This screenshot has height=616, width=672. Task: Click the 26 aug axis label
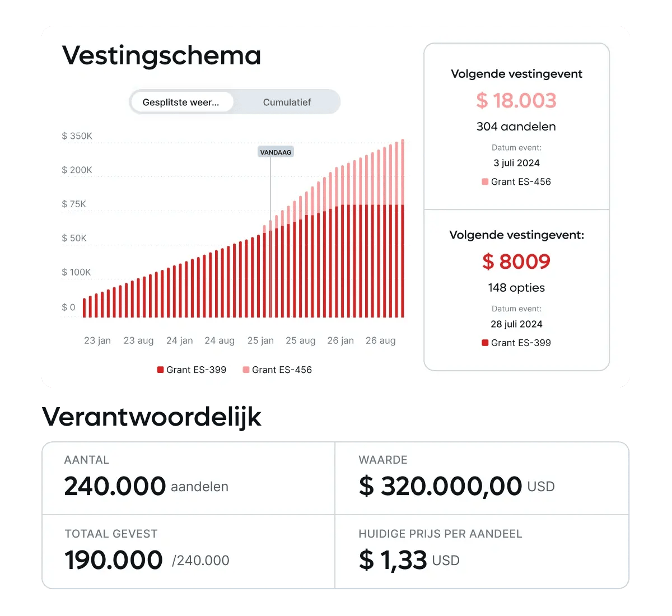[x=381, y=340]
